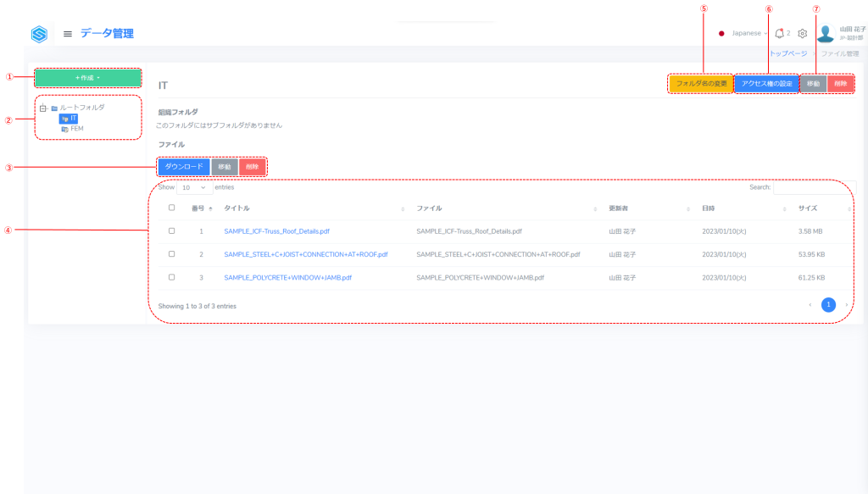868x494 pixels.
Task: Open the settings gear icon
Action: 802,34
